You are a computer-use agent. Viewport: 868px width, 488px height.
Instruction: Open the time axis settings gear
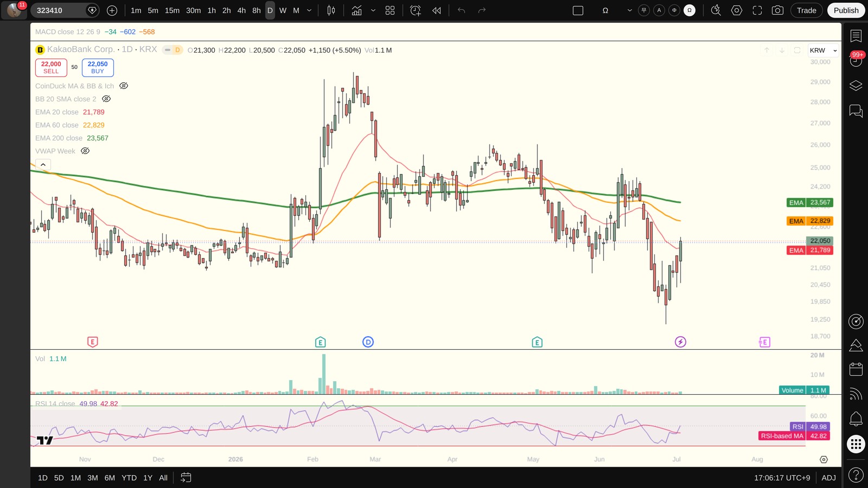point(824,459)
